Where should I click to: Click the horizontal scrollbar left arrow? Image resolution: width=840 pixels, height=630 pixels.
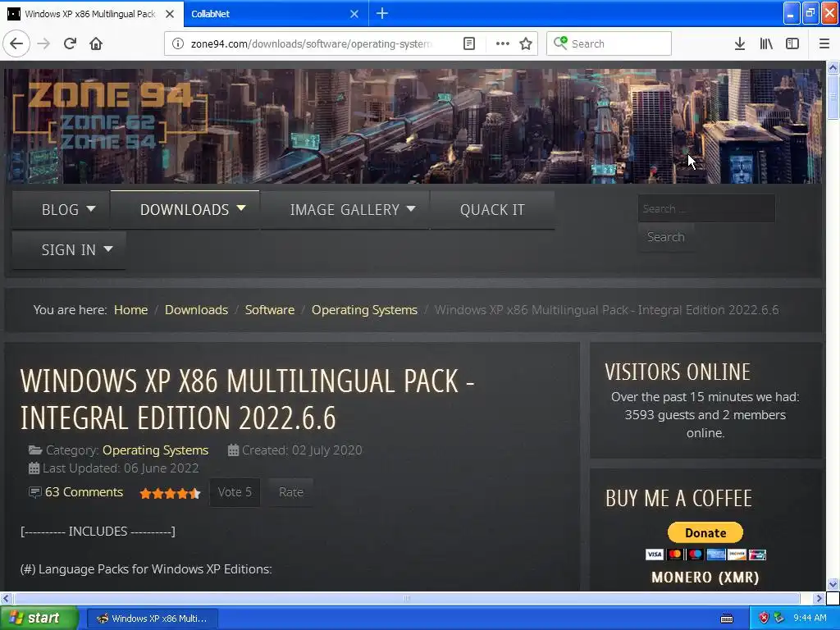tap(6, 598)
